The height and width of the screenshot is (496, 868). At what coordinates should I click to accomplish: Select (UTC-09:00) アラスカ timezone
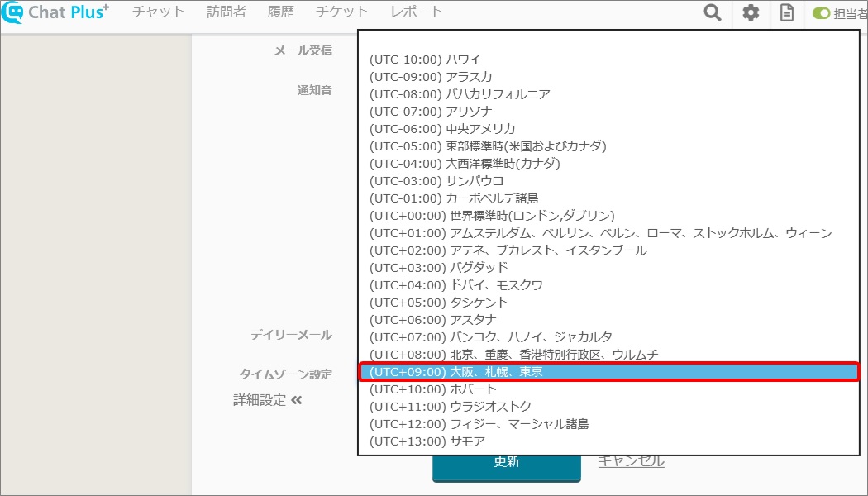tap(608, 76)
